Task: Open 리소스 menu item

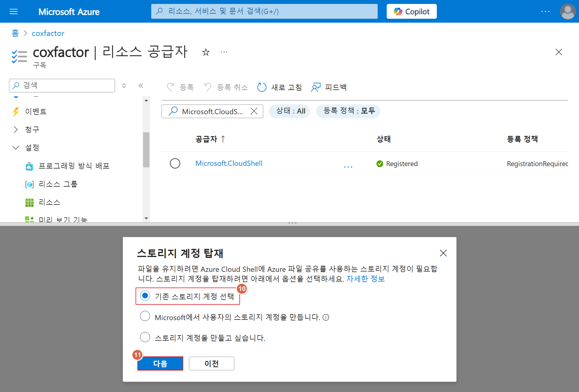Action: click(50, 202)
